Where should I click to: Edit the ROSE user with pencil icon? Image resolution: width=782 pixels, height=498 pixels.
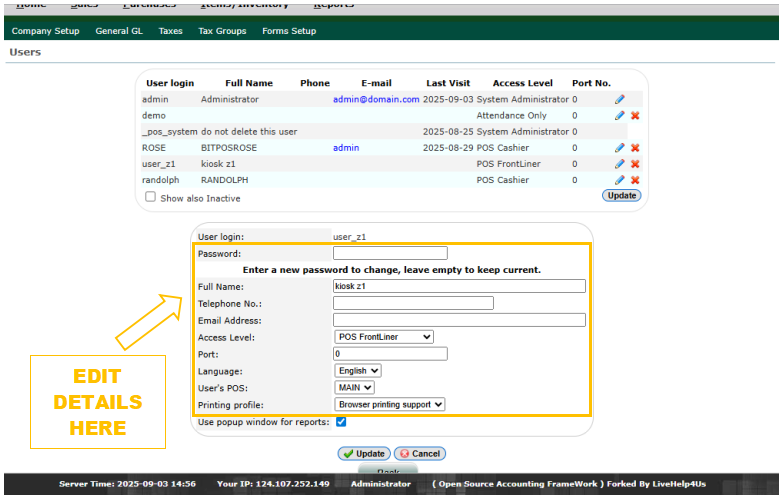point(619,148)
